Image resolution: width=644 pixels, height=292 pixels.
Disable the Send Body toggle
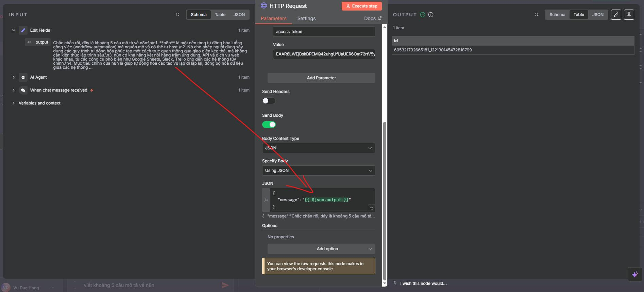click(269, 125)
